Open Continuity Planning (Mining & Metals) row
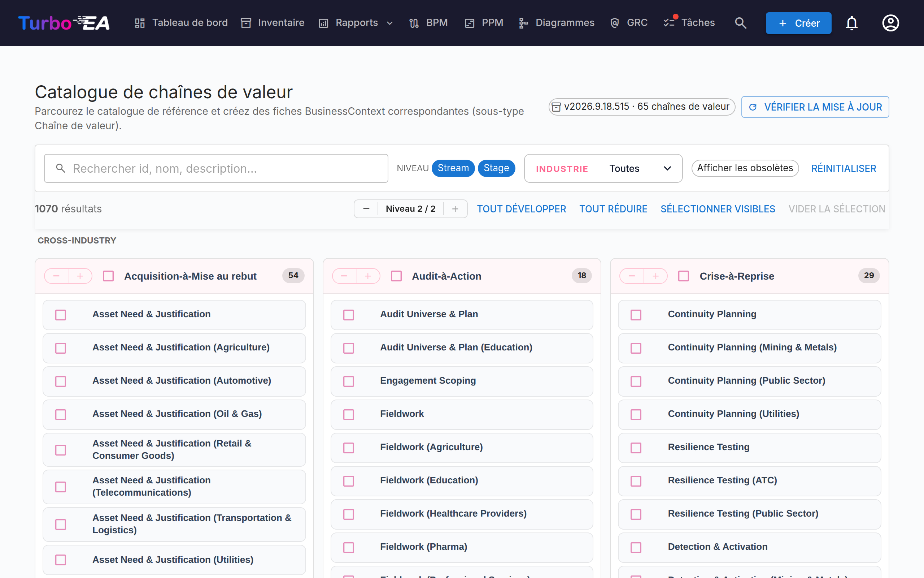Image resolution: width=924 pixels, height=578 pixels. click(x=749, y=348)
